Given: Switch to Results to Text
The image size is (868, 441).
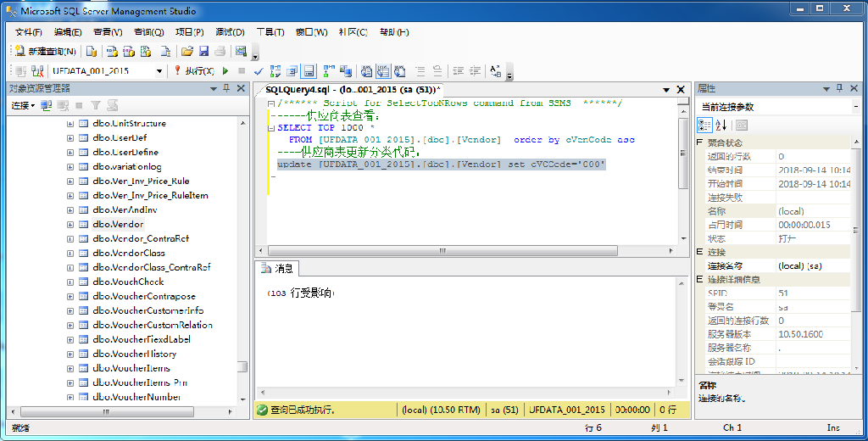Looking at the screenshot, I should (x=366, y=71).
